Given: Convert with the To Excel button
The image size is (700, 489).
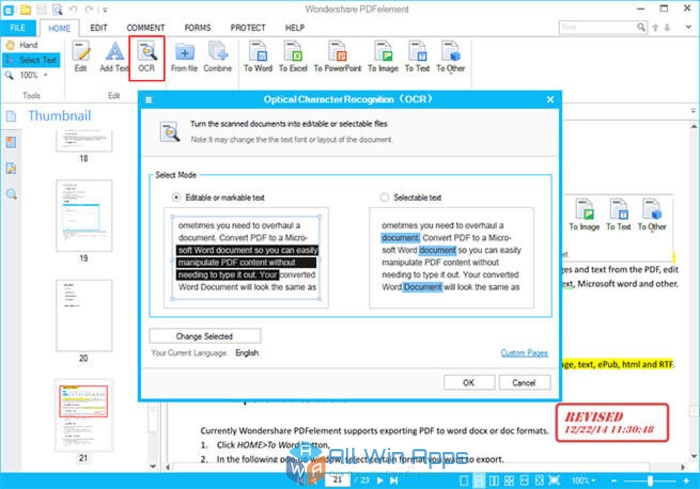Looking at the screenshot, I should tap(293, 57).
